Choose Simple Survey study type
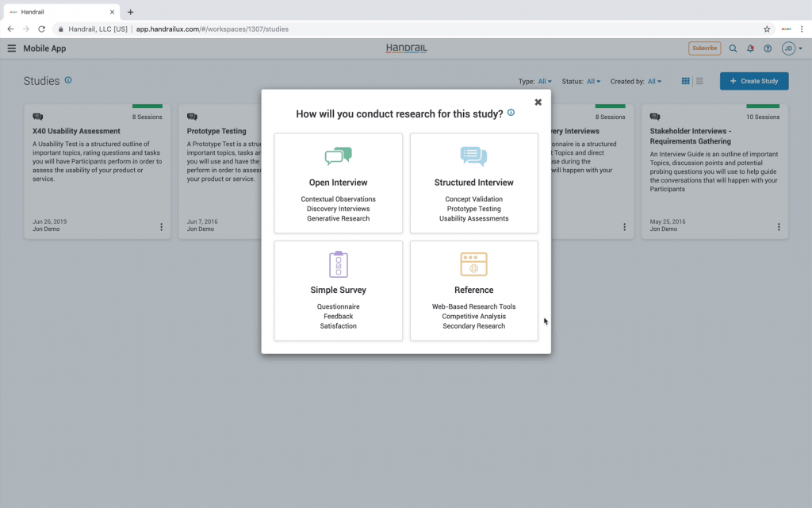The height and width of the screenshot is (508, 812). 338,291
